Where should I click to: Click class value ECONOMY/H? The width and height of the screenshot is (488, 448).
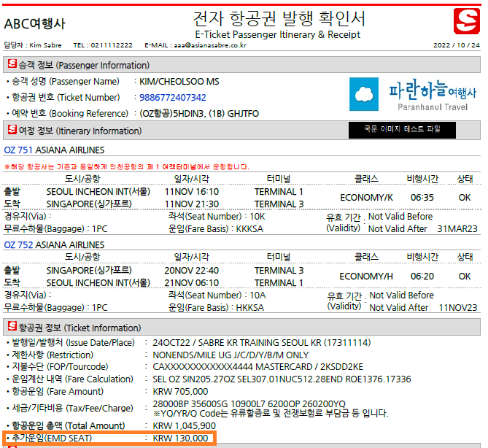366,277
